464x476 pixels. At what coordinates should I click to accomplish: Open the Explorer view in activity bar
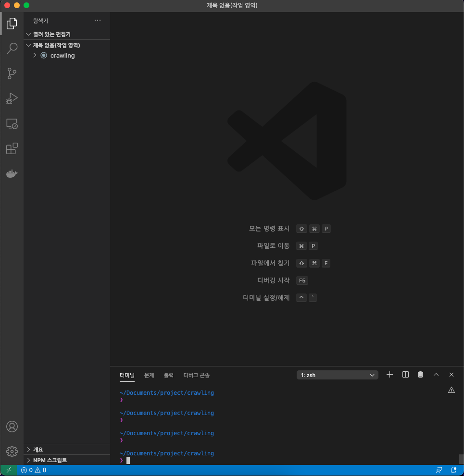point(12,24)
